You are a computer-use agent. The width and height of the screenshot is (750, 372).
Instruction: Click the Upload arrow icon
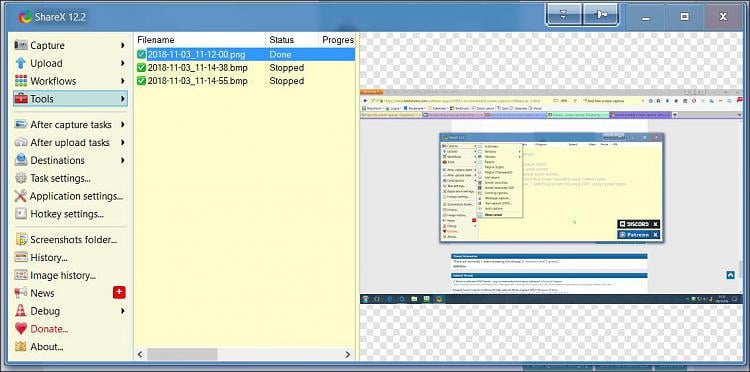[x=21, y=63]
